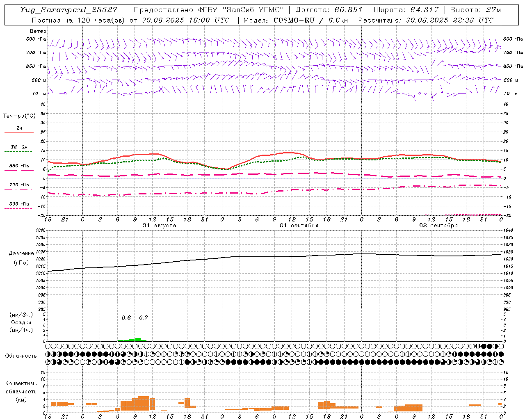Select the 2м temperature legend entry
The image size is (525, 420).
pyautogui.click(x=19, y=128)
